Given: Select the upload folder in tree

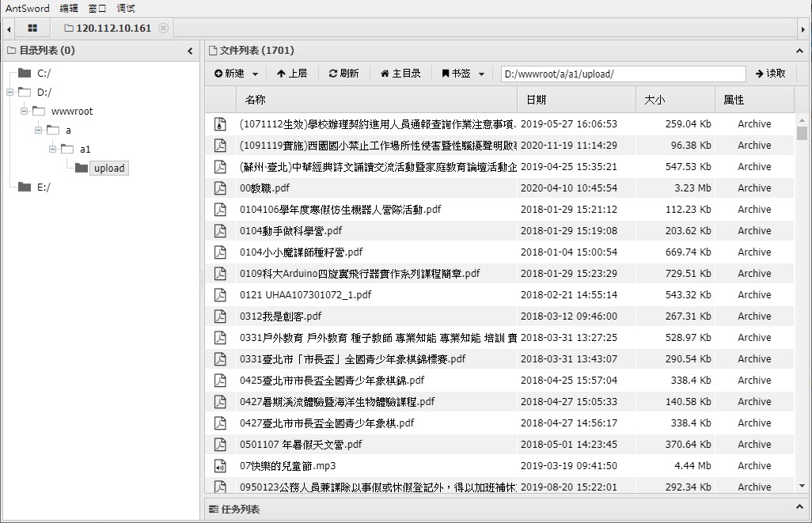Looking at the screenshot, I should [x=108, y=168].
